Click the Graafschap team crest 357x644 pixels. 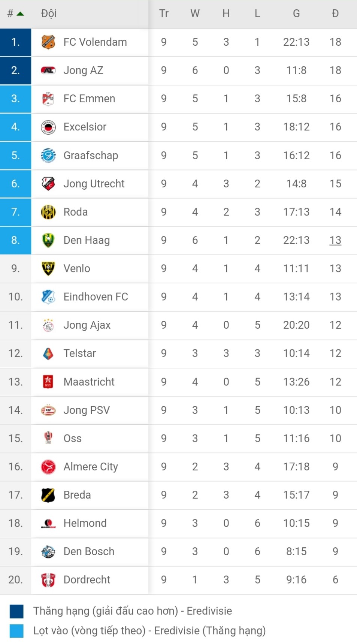click(48, 155)
